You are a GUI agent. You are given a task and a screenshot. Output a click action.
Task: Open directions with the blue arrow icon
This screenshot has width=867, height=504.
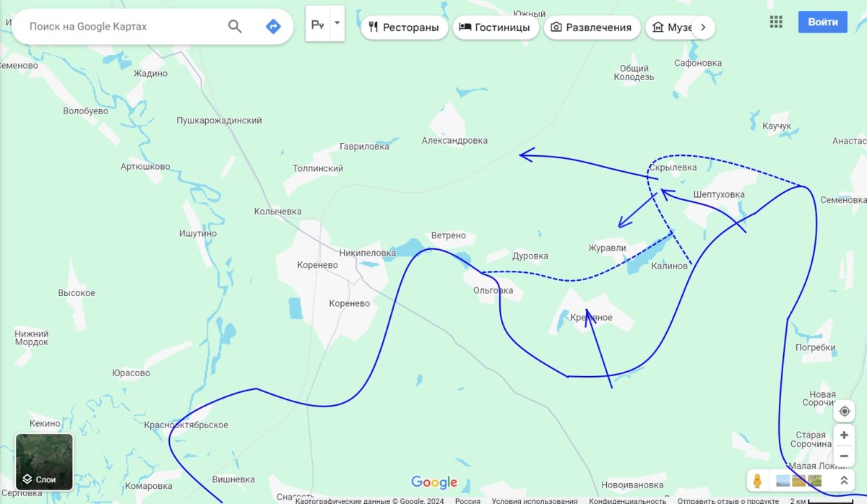(x=273, y=27)
